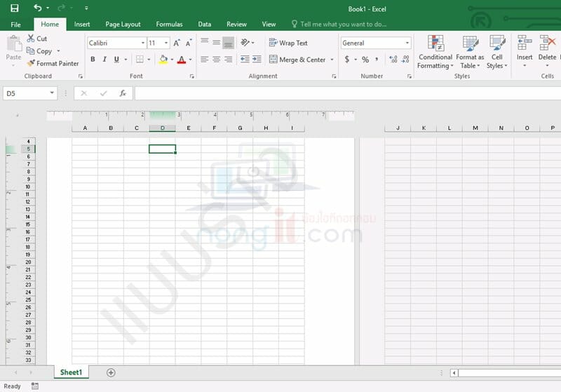Switch to the Page Layout tab

coord(123,25)
